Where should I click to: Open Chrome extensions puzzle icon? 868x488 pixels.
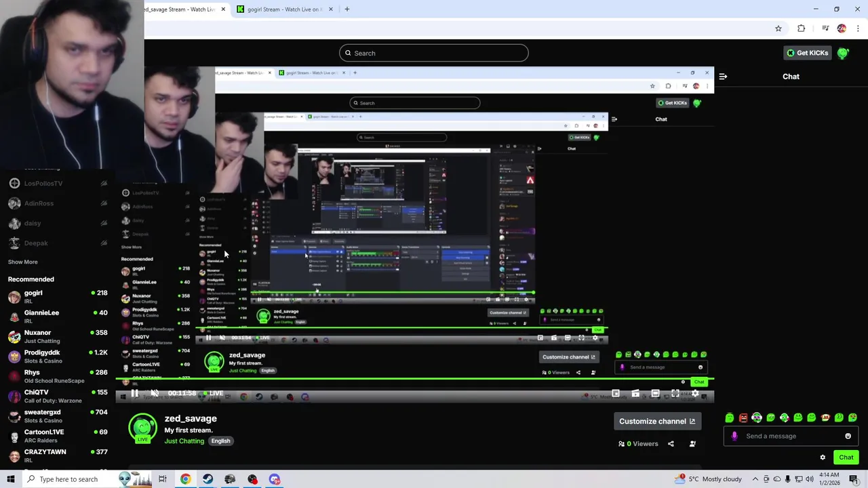click(x=802, y=28)
